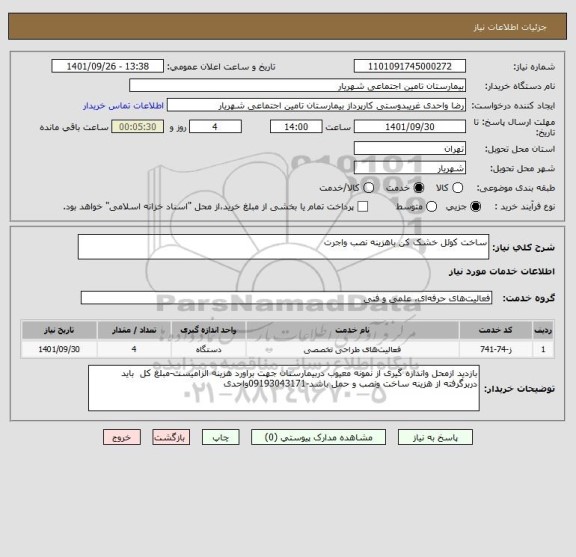The image size is (576, 557).
Task: Click the request creator field رضا واحدی
Action: (x=316, y=106)
